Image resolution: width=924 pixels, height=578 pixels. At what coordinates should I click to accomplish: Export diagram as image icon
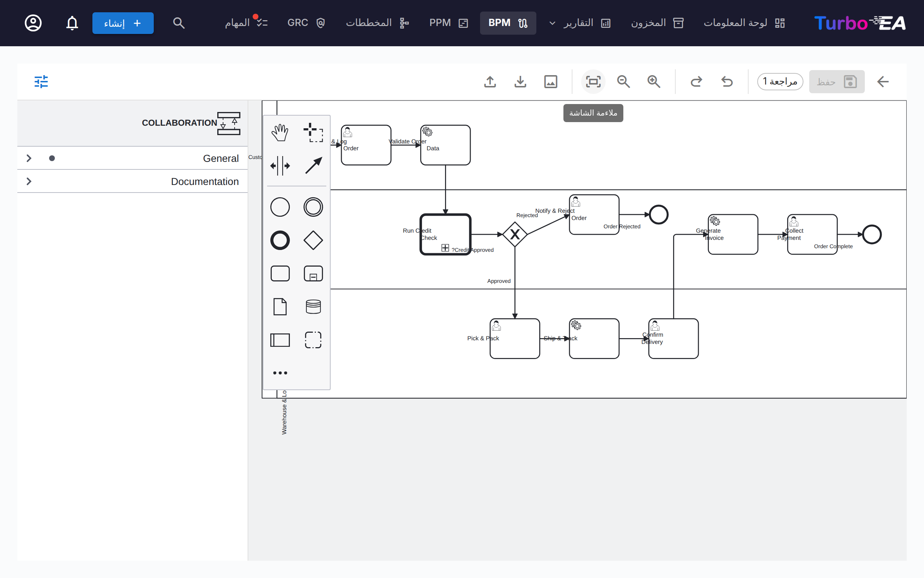[x=550, y=81]
